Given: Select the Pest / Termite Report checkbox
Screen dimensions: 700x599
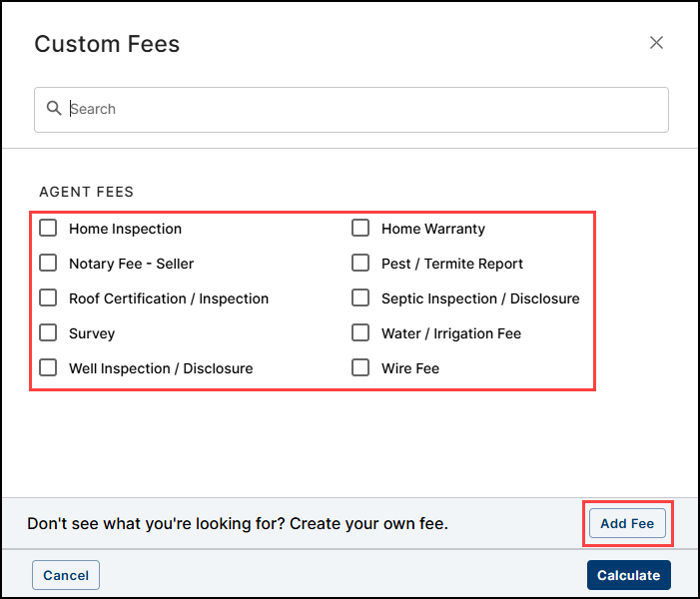Looking at the screenshot, I should coord(360,264).
